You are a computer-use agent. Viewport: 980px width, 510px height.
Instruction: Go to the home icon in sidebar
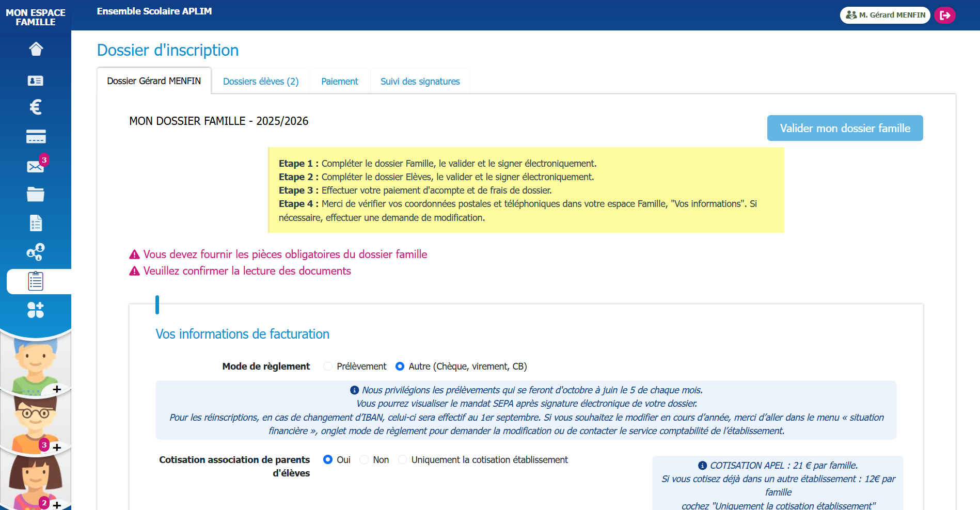pyautogui.click(x=36, y=49)
